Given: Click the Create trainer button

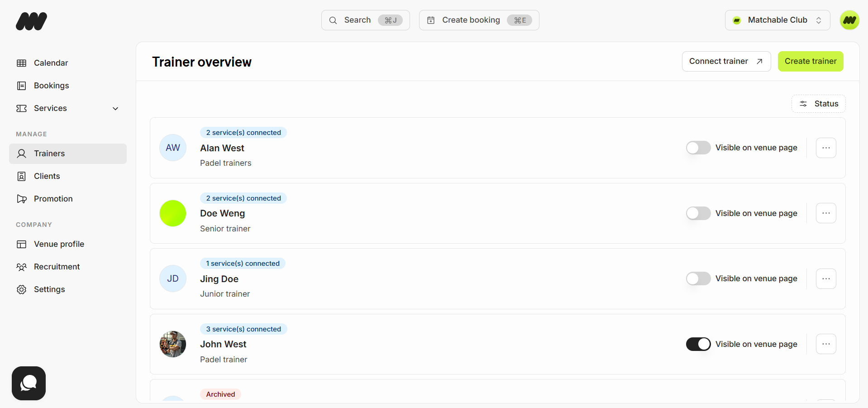Looking at the screenshot, I should tap(811, 61).
